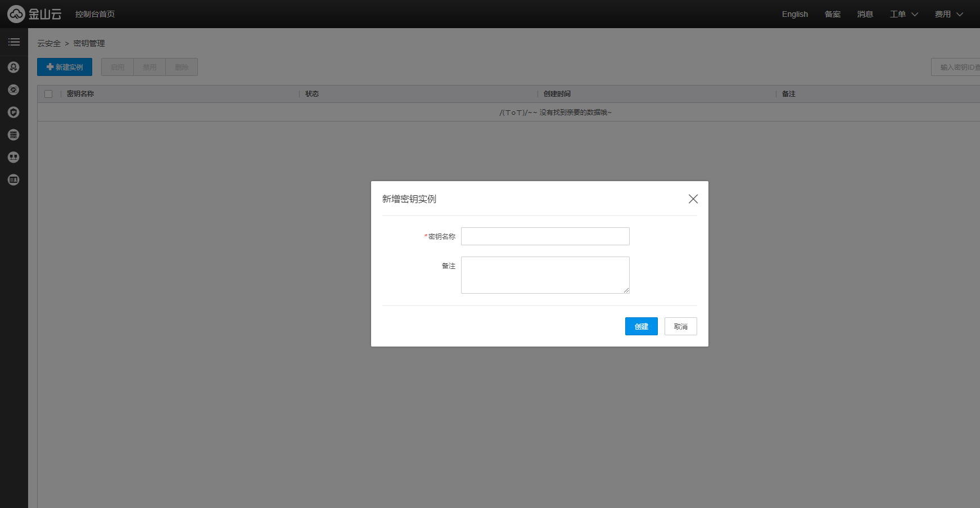Expand the 费用 dropdown menu
The width and height of the screenshot is (980, 508).
pyautogui.click(x=949, y=14)
